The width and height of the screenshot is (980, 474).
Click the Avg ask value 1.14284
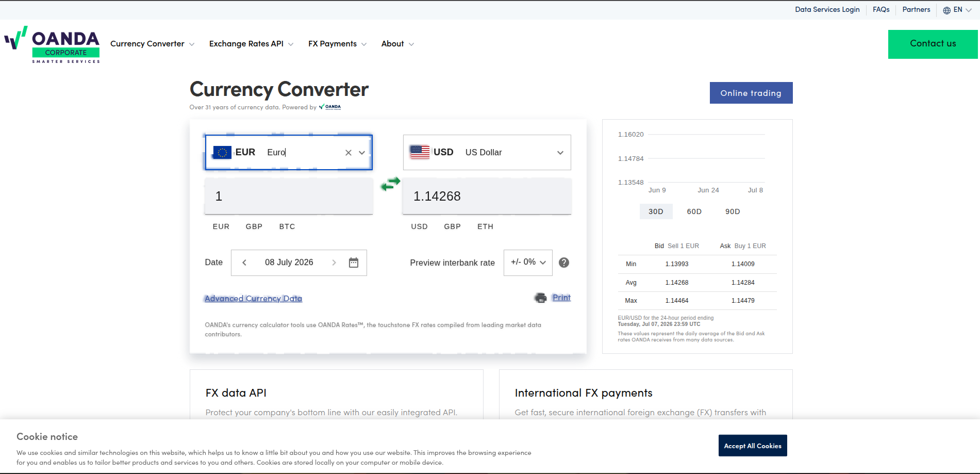pos(743,283)
